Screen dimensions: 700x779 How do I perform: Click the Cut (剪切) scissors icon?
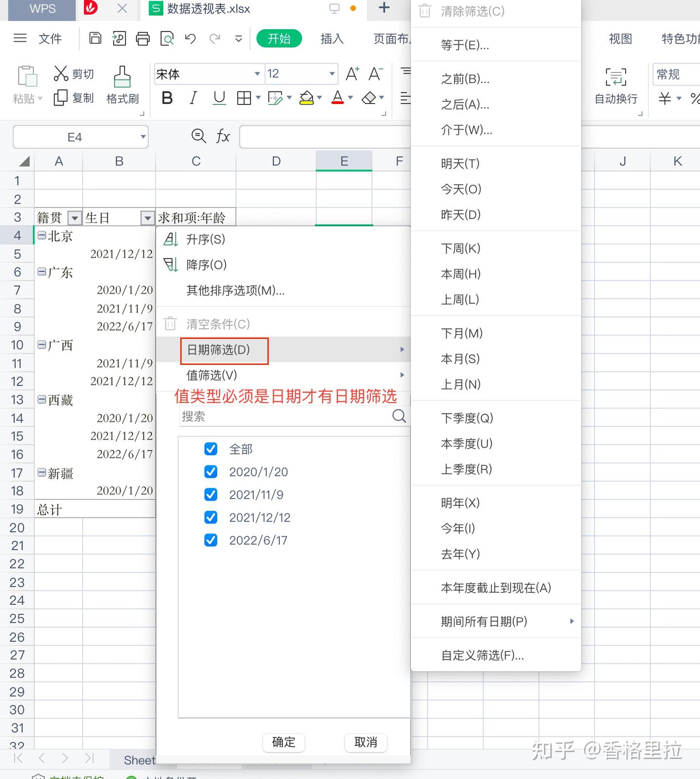[x=61, y=73]
